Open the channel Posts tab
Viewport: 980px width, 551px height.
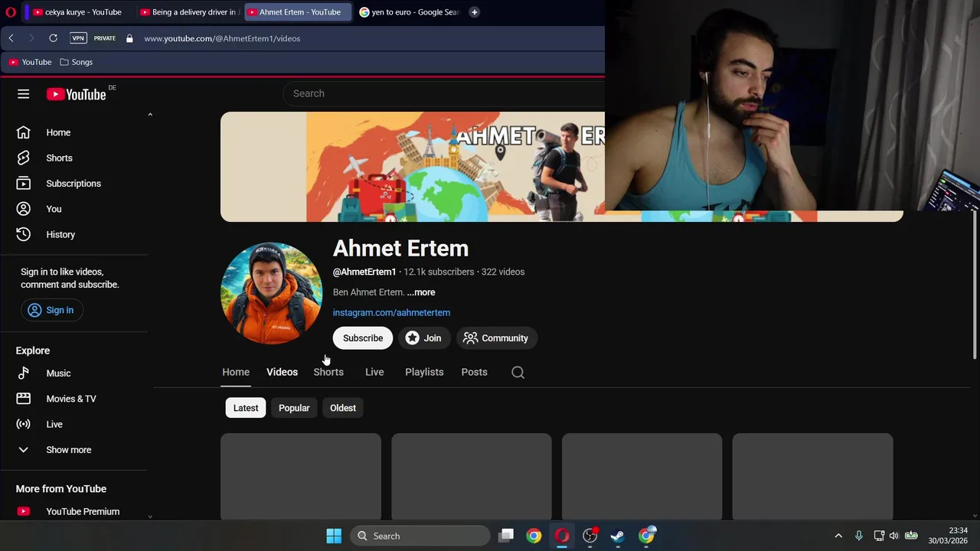(474, 372)
